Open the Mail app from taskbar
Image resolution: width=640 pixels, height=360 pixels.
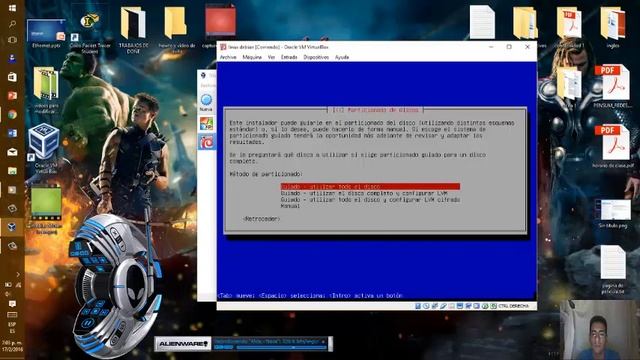coord(12,152)
